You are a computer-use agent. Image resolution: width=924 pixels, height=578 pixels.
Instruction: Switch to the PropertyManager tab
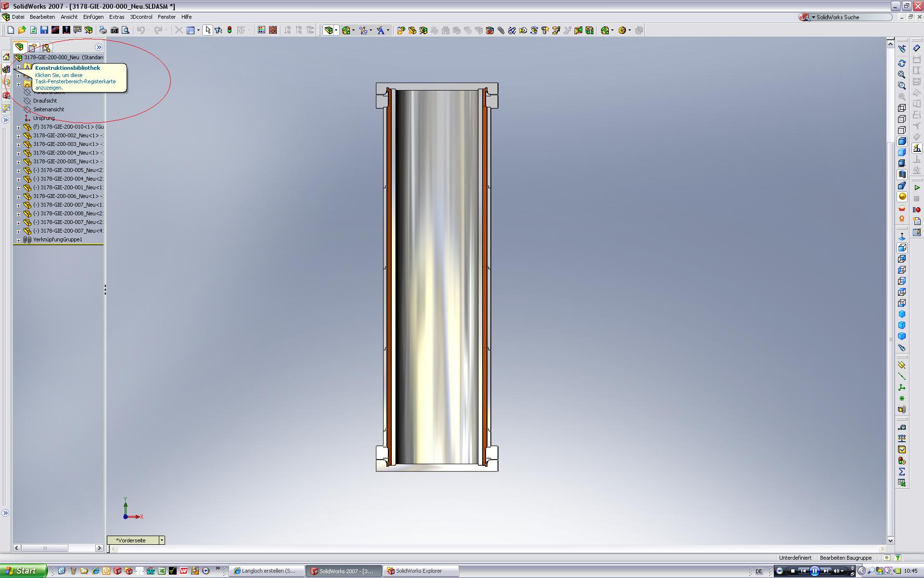pyautogui.click(x=32, y=47)
